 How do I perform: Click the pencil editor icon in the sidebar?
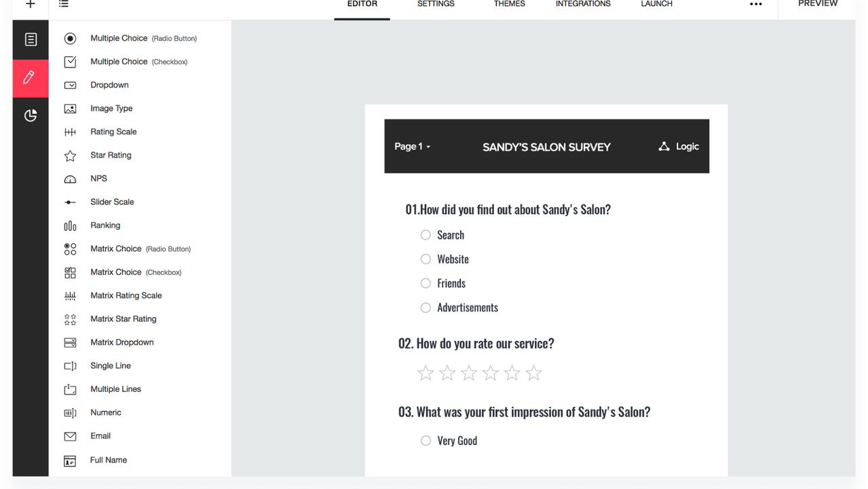point(30,77)
